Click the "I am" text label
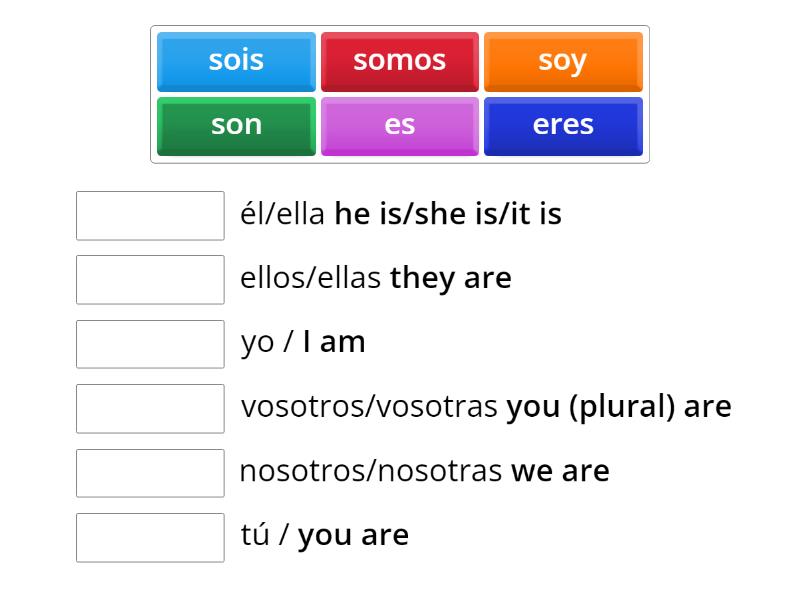The height and width of the screenshot is (600, 800). click(x=335, y=341)
